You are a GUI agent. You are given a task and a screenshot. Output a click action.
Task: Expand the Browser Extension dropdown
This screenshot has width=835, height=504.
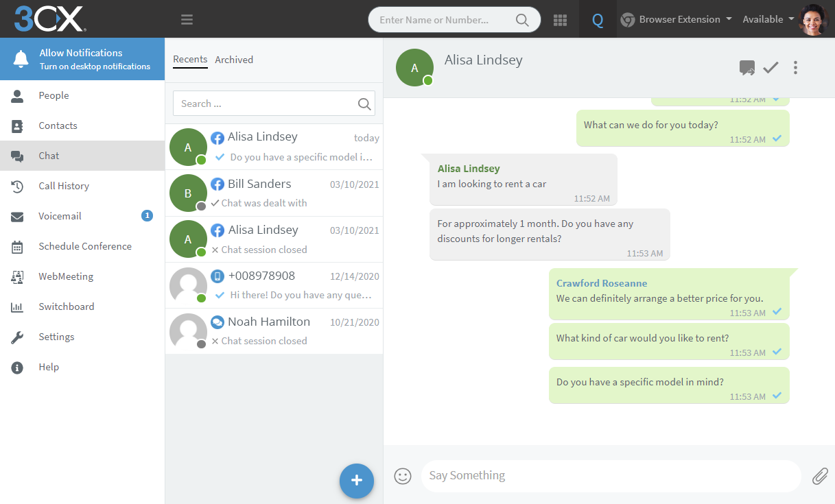676,19
